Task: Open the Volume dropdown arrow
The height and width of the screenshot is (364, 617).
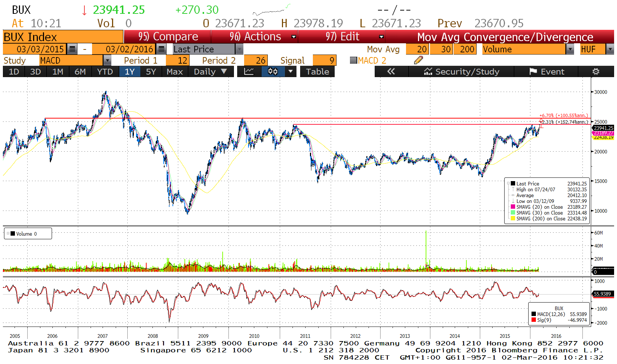Action: [x=570, y=49]
